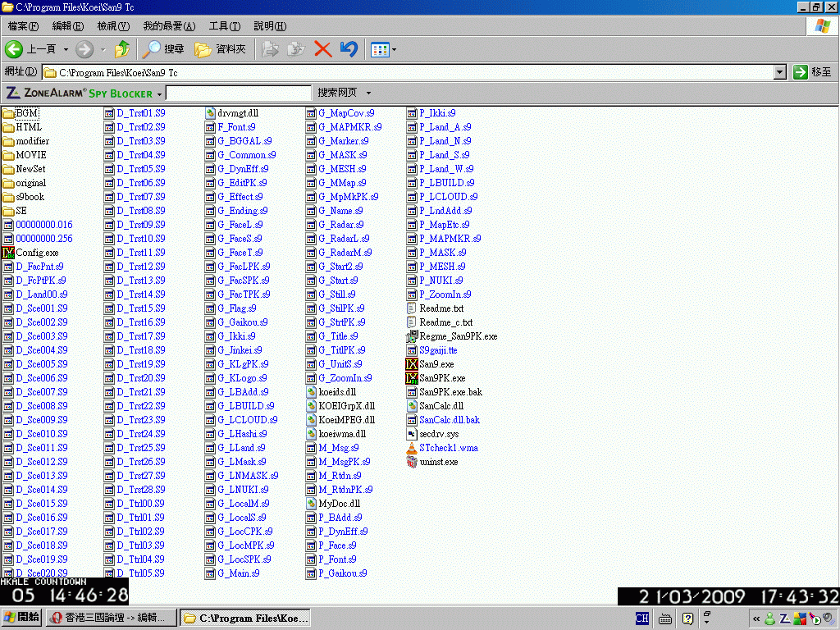840x630 pixels.
Task: Select the s9book folder
Action: click(x=24, y=197)
